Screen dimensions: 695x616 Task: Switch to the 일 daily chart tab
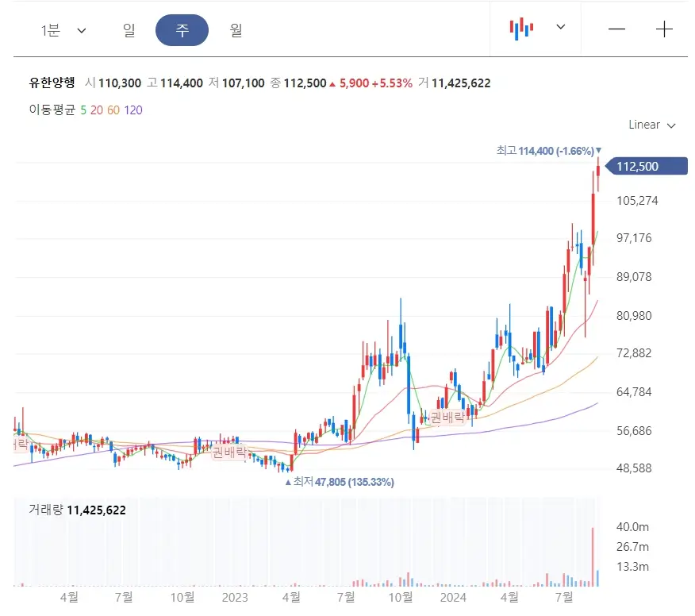(x=129, y=29)
